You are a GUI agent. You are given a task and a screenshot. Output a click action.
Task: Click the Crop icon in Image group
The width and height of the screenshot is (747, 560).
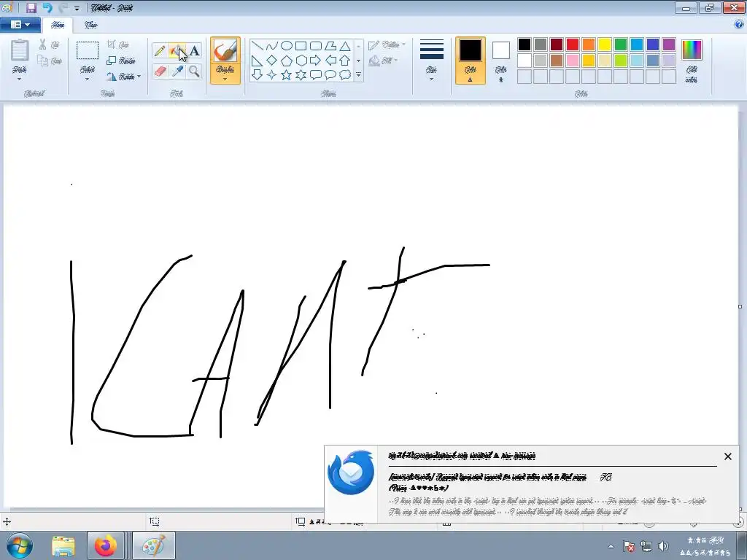(x=111, y=44)
